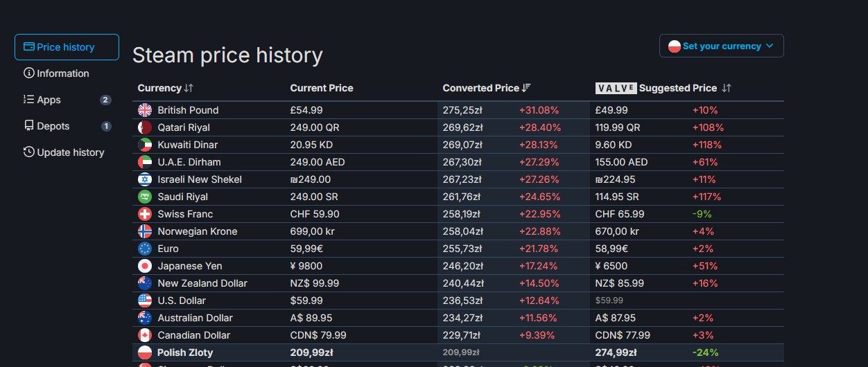Screen dimensions: 868x367
Task: Click the Apps count badge showing 2
Action: coord(105,100)
